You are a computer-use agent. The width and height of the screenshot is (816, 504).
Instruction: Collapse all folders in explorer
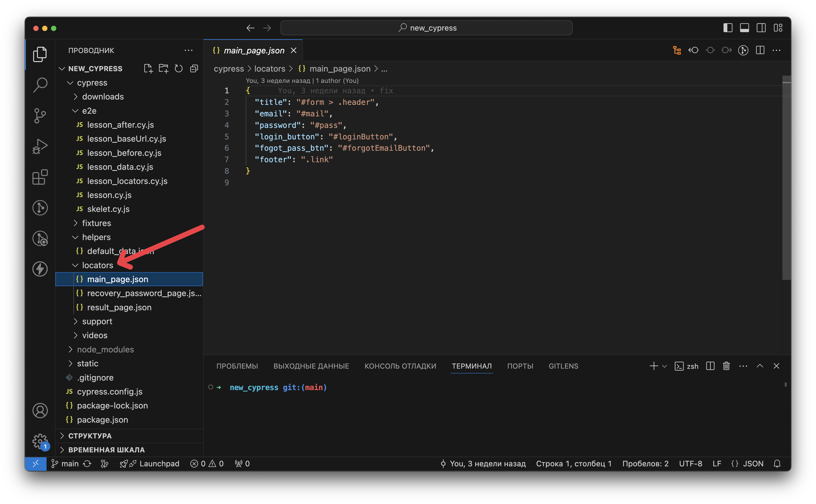point(194,69)
